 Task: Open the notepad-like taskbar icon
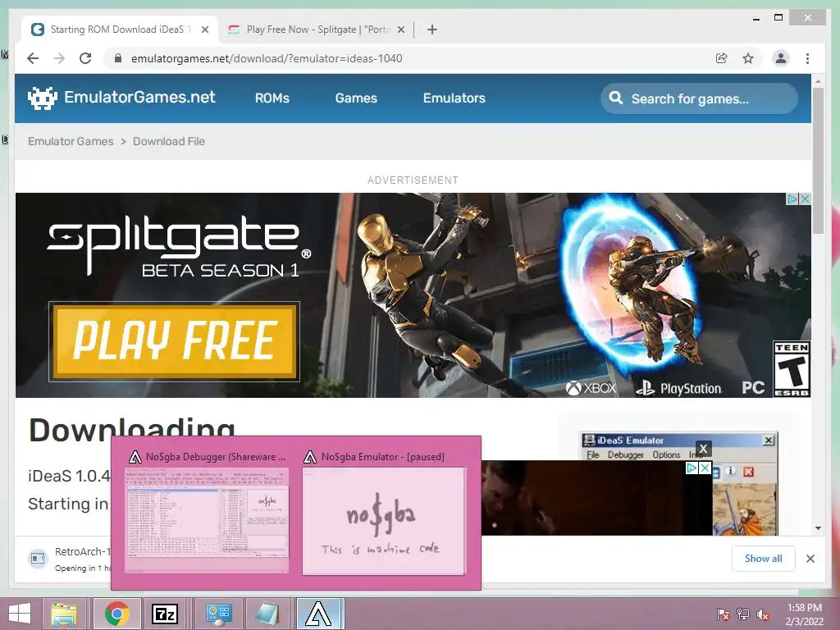[x=267, y=614]
